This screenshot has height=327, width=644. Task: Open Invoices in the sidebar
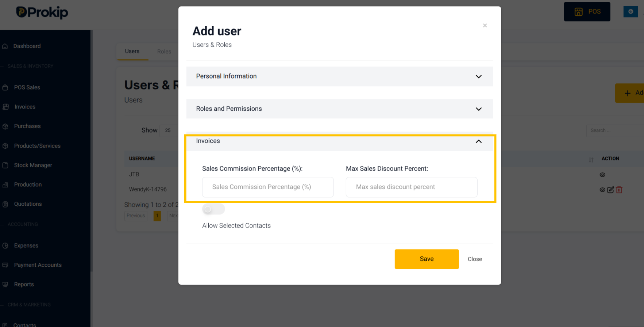coord(25,107)
